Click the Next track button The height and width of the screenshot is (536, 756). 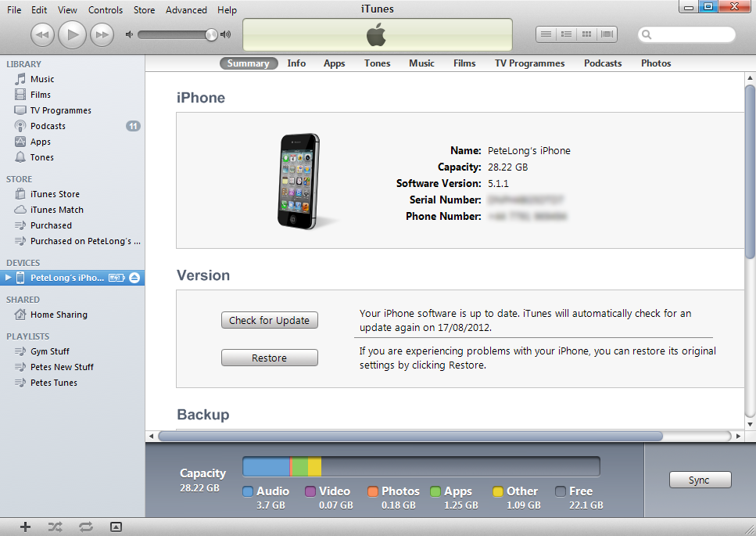102,34
